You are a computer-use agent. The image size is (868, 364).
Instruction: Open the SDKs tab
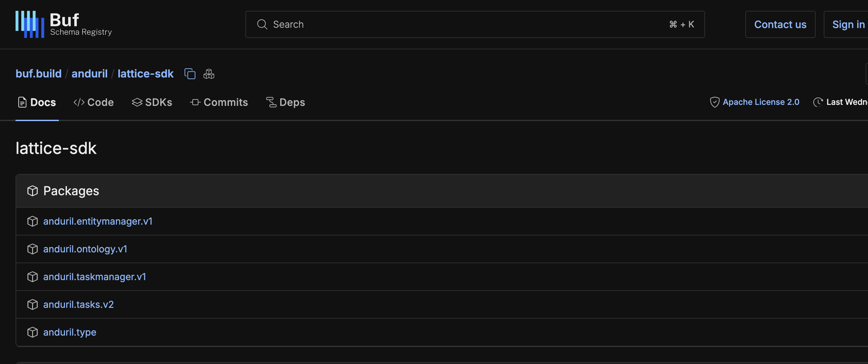click(x=152, y=102)
